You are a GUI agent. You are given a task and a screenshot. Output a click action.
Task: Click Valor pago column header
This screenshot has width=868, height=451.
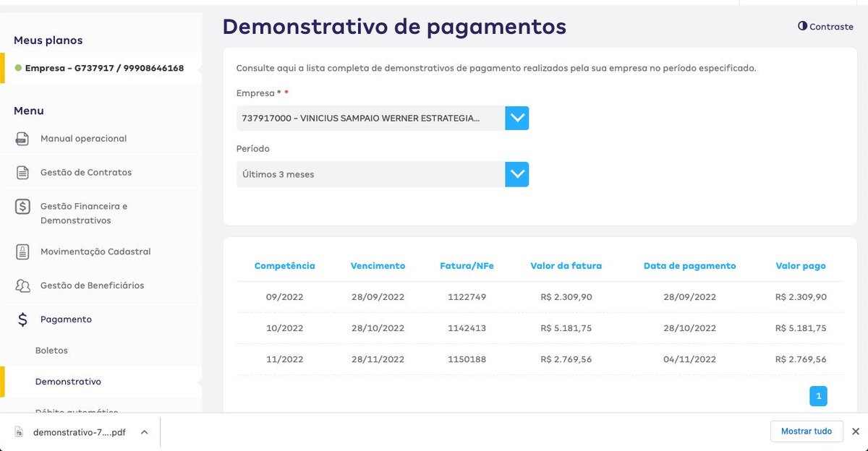801,266
